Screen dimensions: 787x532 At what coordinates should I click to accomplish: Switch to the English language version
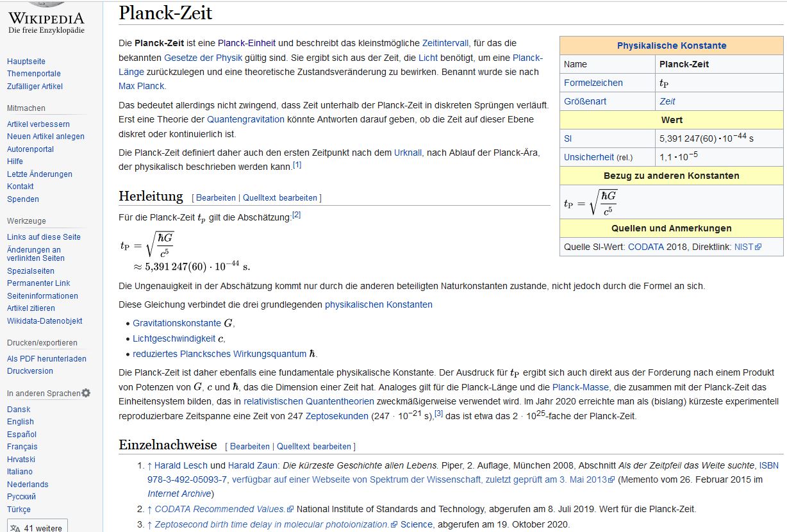tap(21, 422)
